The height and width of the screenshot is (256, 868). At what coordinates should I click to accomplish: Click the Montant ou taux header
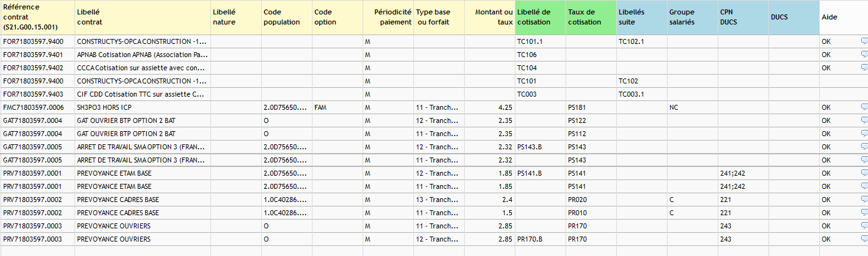point(489,17)
